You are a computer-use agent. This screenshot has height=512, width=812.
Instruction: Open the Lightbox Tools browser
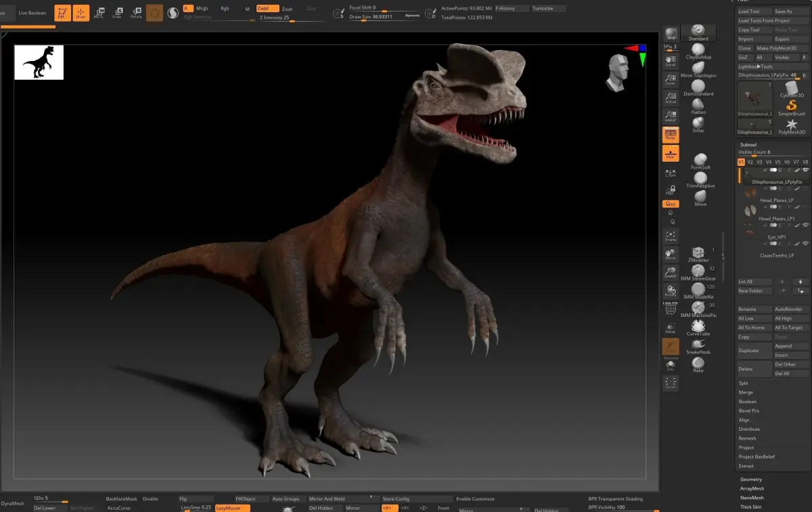(x=756, y=66)
